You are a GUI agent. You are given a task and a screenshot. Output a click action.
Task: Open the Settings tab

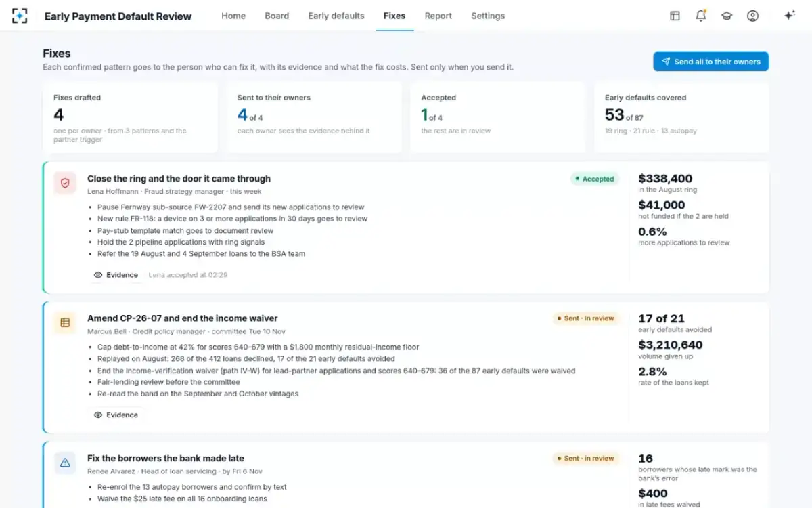tap(488, 16)
